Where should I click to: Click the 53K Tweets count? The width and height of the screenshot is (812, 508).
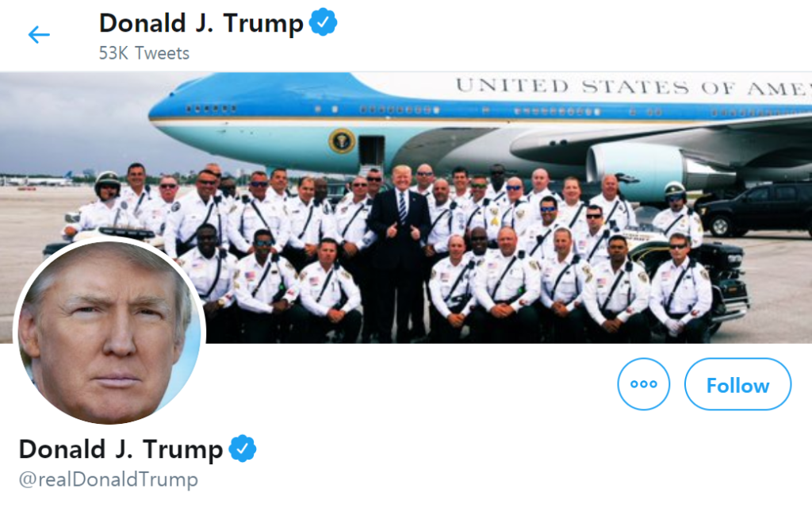click(x=144, y=53)
